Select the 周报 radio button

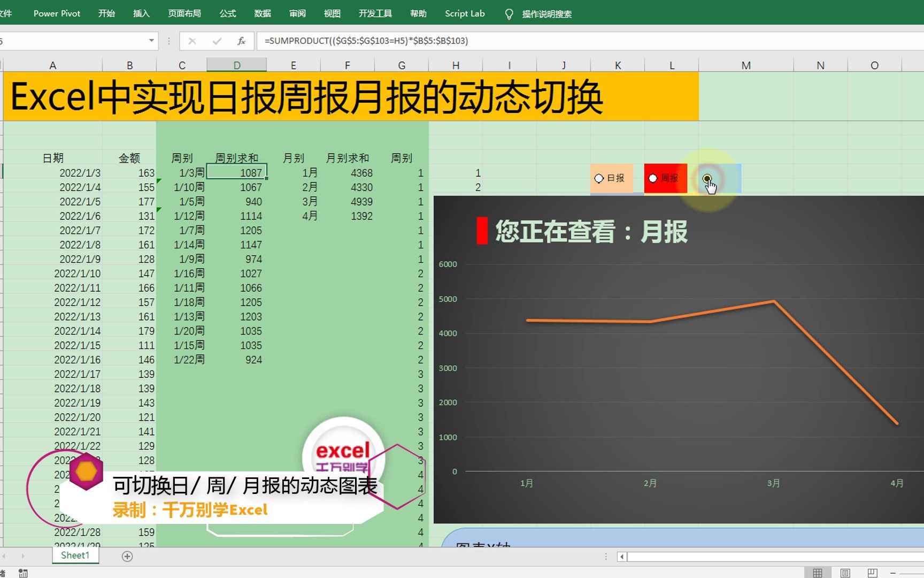tap(653, 178)
